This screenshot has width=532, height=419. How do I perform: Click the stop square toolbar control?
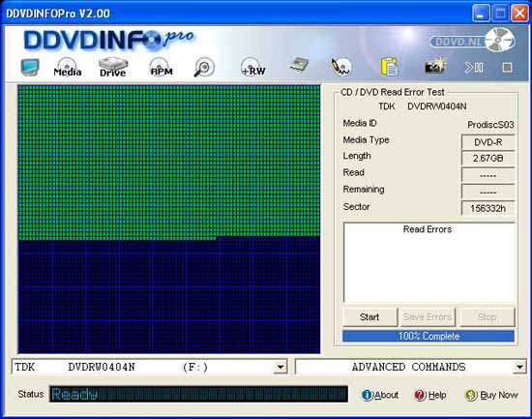507,68
